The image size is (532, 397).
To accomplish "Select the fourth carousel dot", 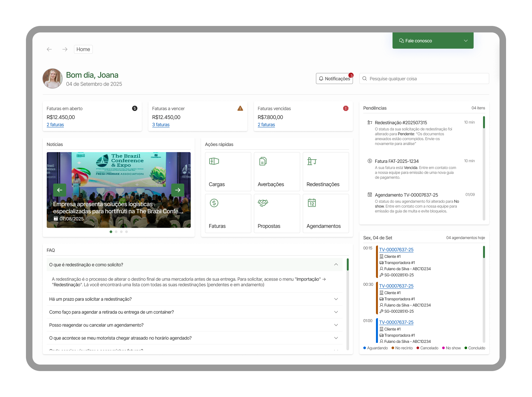I will click(127, 232).
